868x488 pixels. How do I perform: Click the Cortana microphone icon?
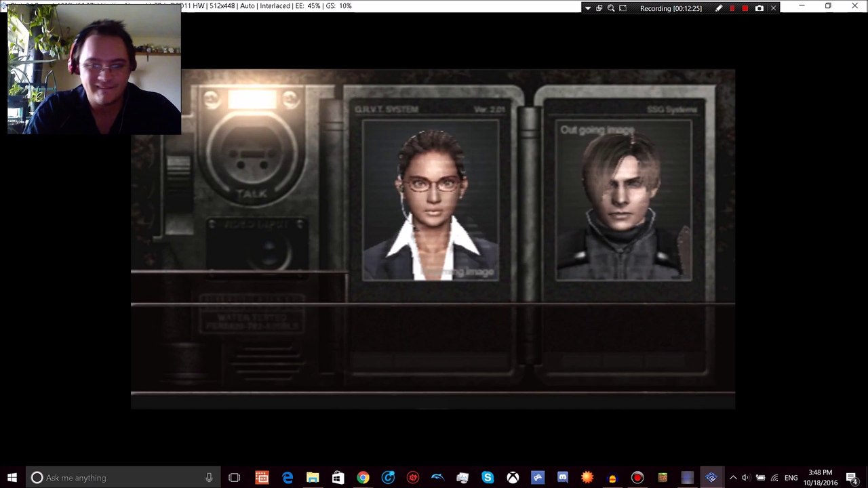tap(209, 478)
